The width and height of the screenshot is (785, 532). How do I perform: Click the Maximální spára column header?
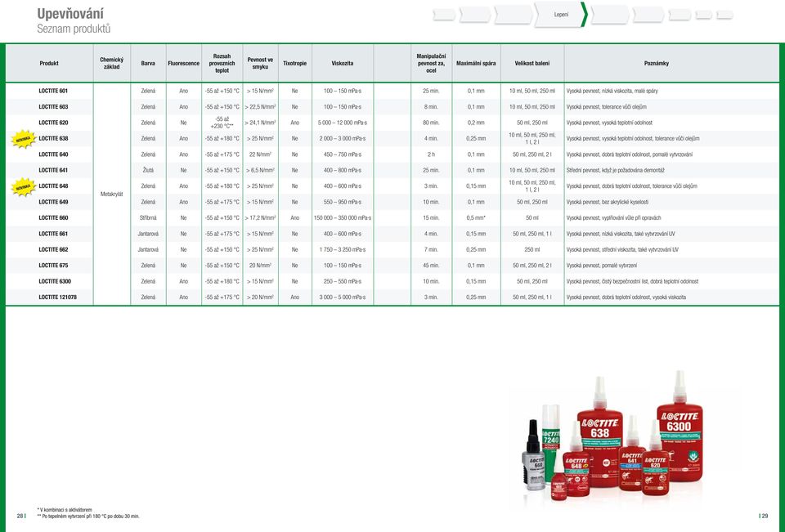[x=476, y=64]
